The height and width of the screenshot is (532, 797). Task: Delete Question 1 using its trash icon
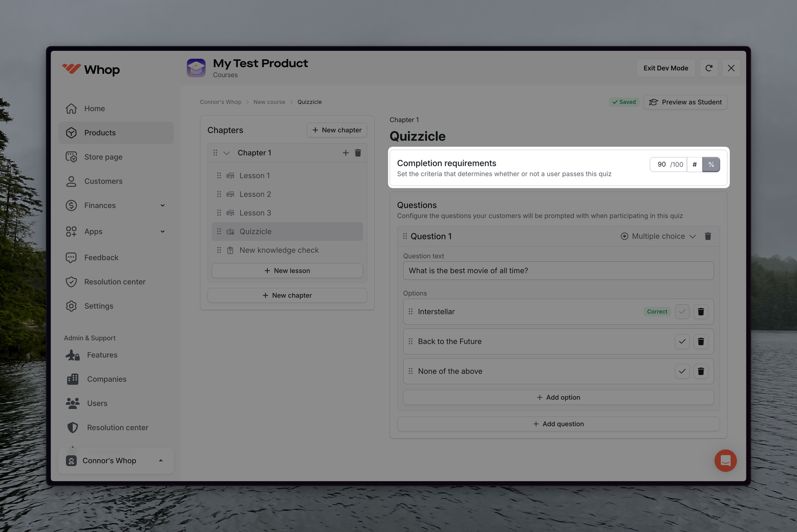708,236
